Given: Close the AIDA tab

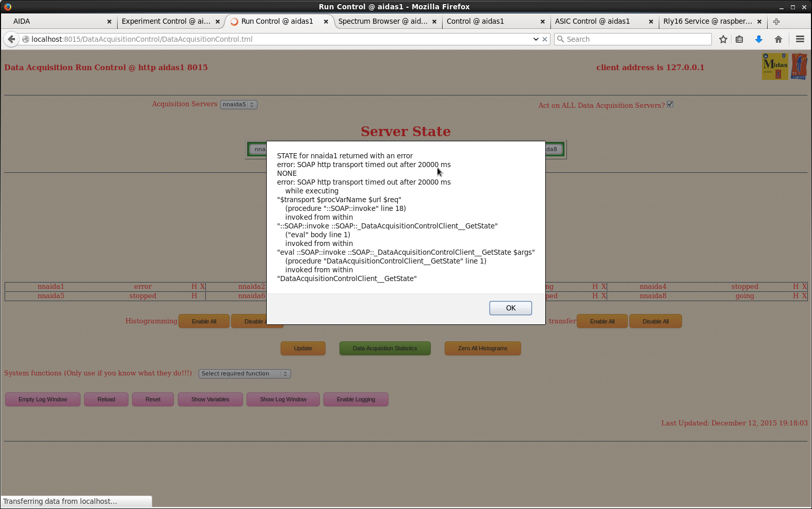Looking at the screenshot, I should (x=109, y=22).
